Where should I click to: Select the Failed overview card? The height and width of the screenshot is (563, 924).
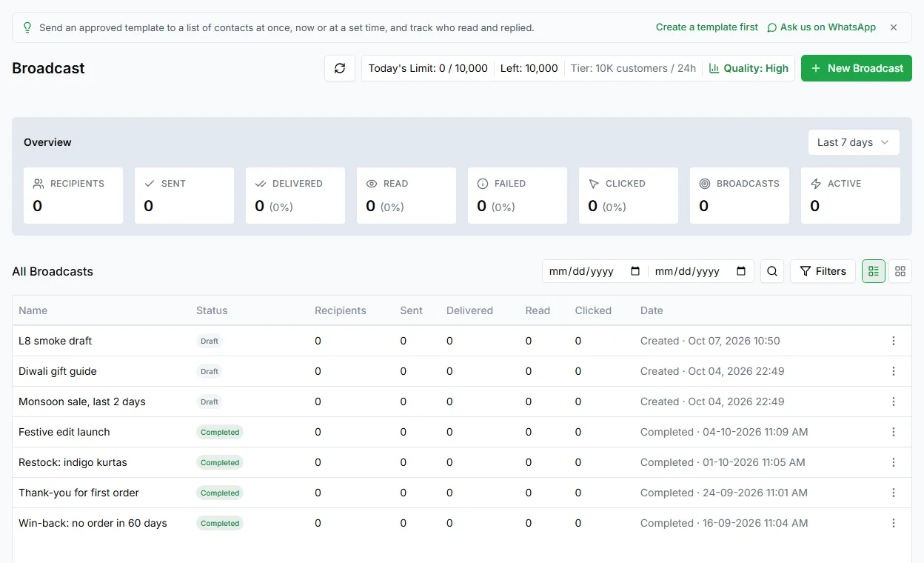[x=518, y=196]
